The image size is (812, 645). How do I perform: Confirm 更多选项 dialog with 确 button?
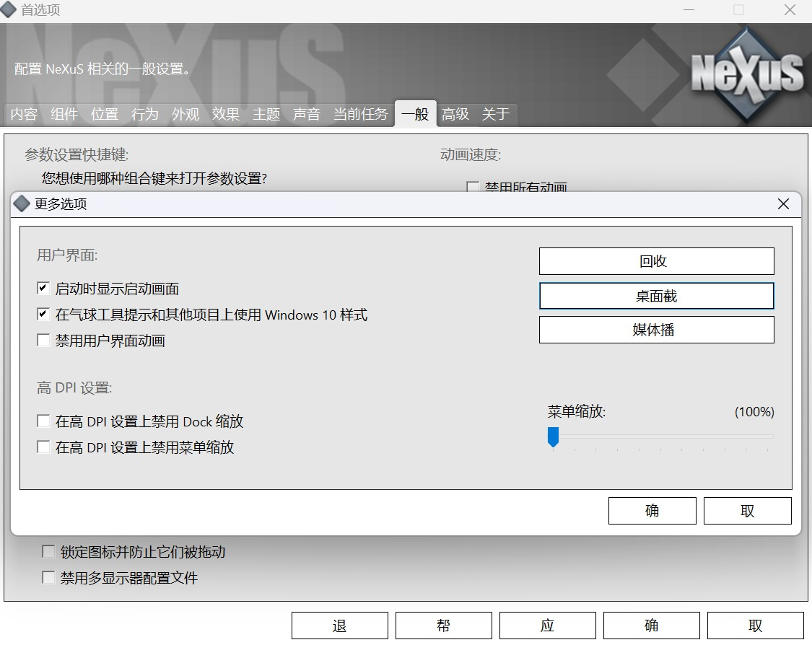[x=652, y=511]
